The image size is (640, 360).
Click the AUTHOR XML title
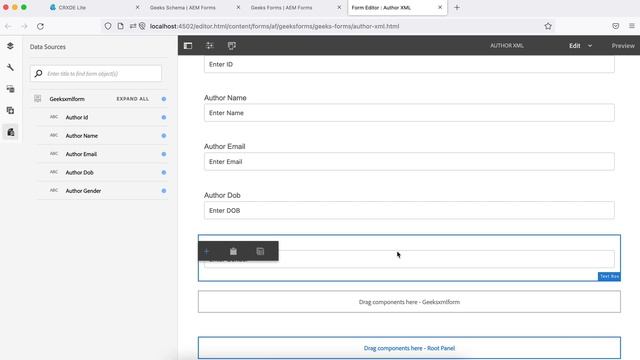(507, 46)
